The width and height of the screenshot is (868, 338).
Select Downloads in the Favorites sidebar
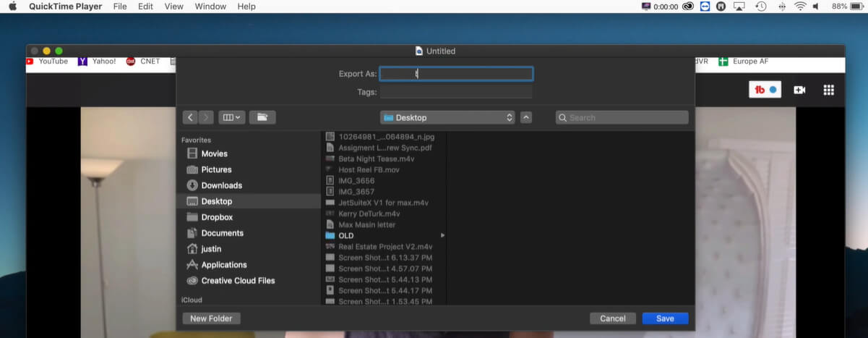[x=221, y=185]
